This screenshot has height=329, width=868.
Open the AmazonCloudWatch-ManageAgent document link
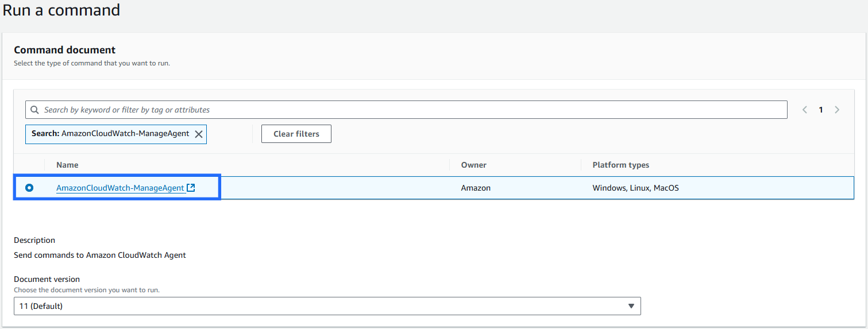pos(120,188)
